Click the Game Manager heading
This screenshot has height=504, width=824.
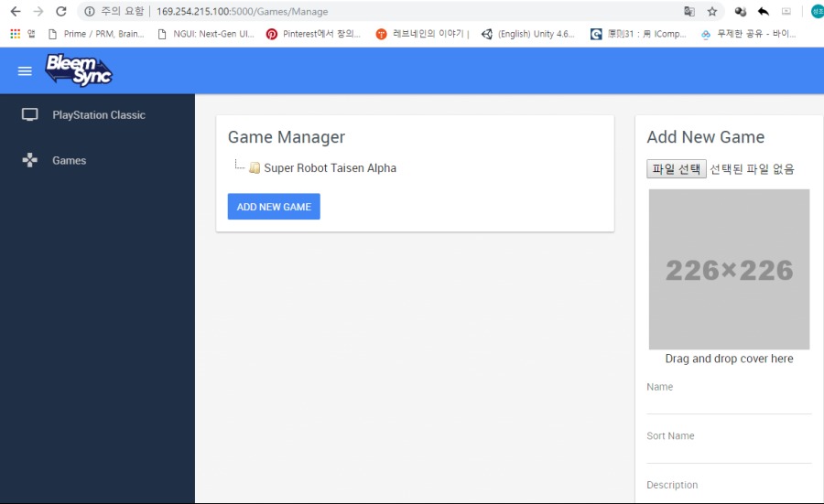(287, 137)
